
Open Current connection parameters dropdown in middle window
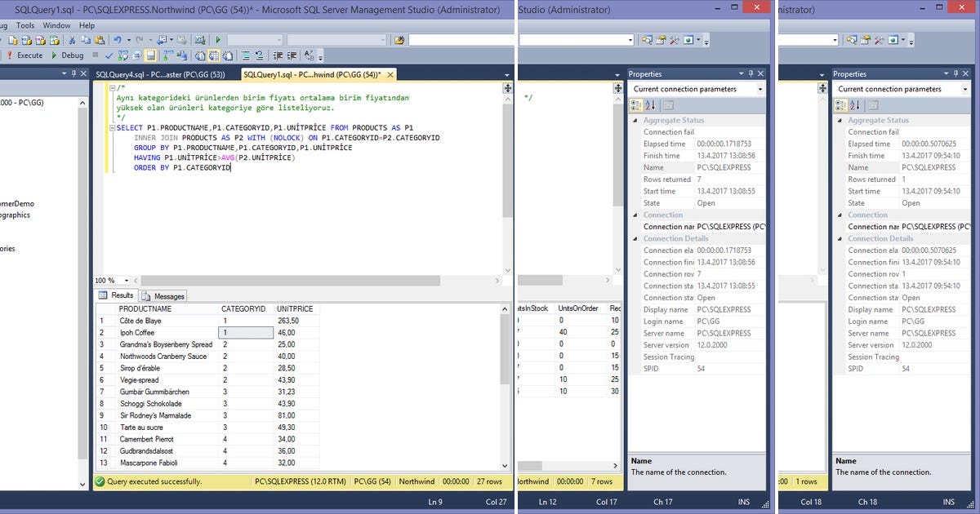(x=760, y=89)
